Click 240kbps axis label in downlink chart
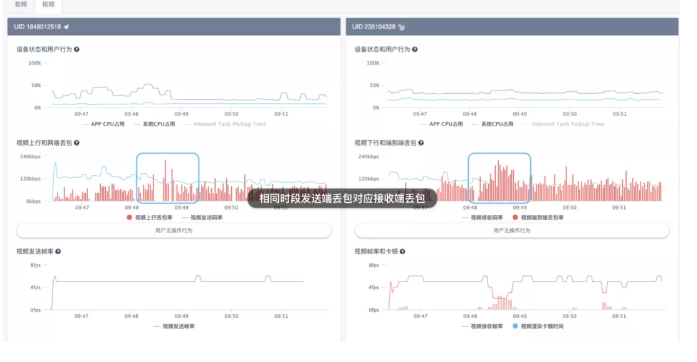The image size is (697, 362). (x=369, y=157)
